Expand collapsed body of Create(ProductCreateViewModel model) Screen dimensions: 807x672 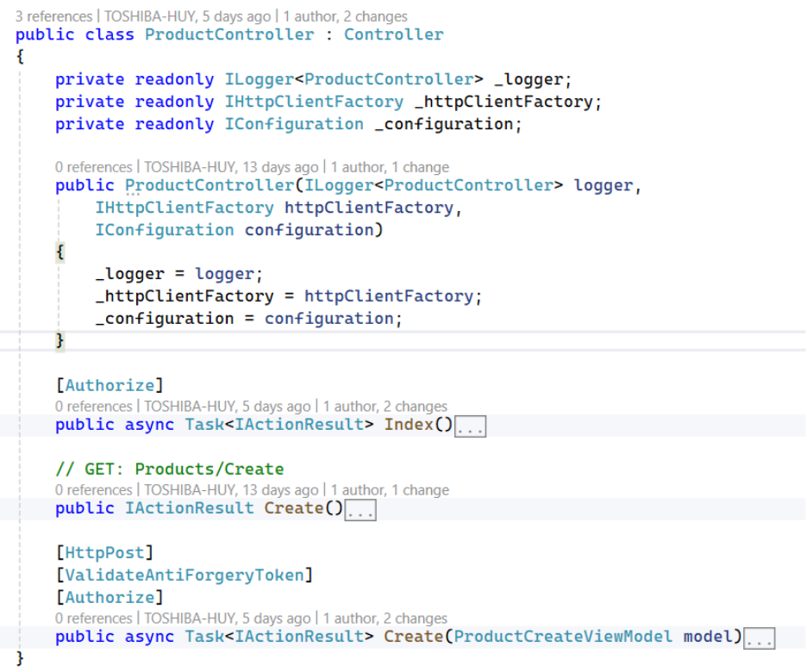[x=760, y=638]
